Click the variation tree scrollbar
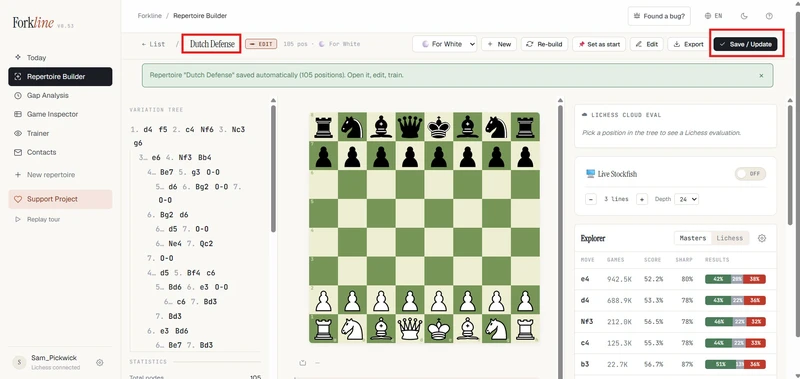Image resolution: width=800 pixels, height=379 pixels. pos(273,168)
